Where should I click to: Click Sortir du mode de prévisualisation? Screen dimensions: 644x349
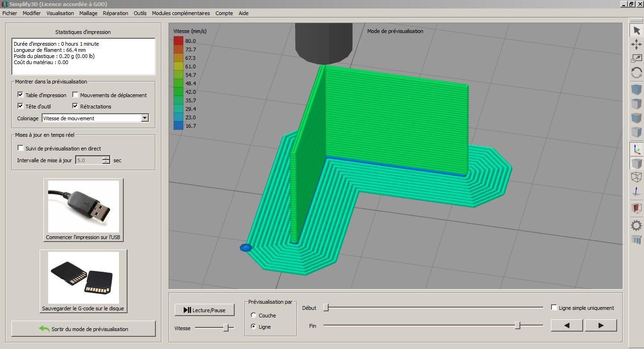click(83, 329)
